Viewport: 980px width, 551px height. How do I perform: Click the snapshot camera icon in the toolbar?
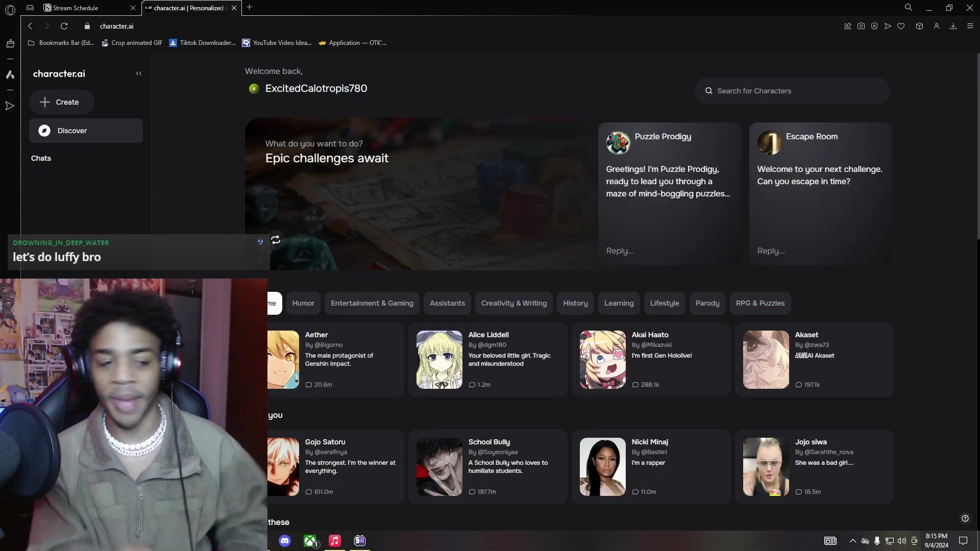pyautogui.click(x=861, y=26)
